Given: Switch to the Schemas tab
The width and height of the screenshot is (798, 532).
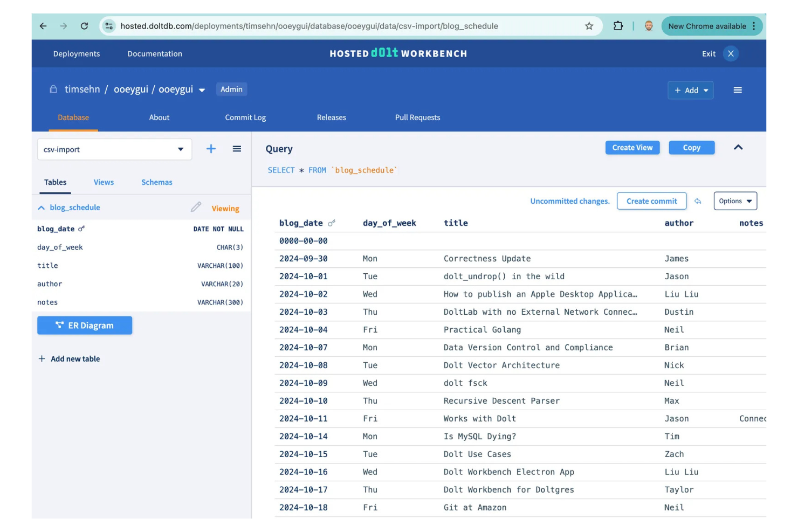Looking at the screenshot, I should pyautogui.click(x=156, y=182).
